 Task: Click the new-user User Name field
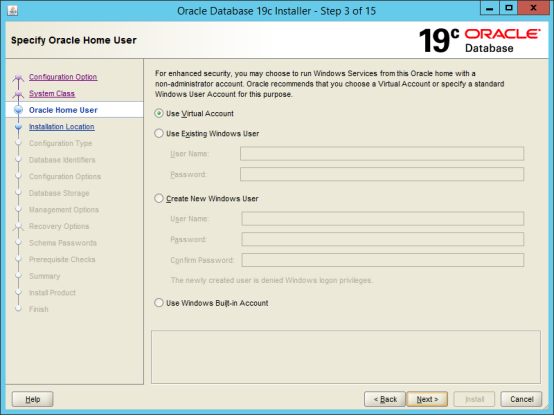pyautogui.click(x=383, y=219)
